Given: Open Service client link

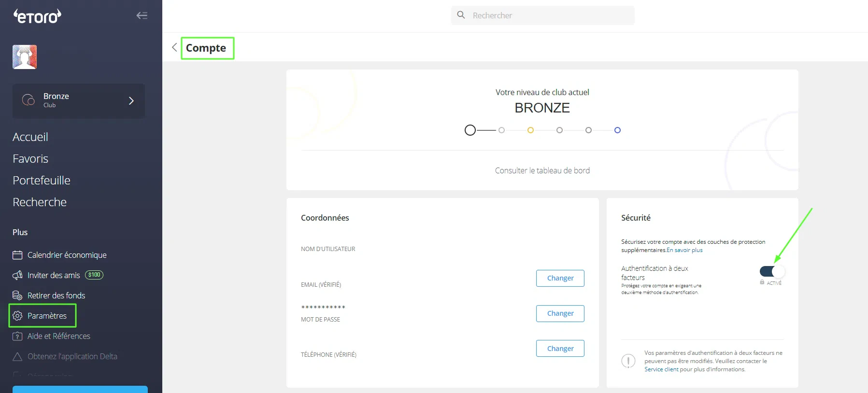Looking at the screenshot, I should [x=661, y=369].
